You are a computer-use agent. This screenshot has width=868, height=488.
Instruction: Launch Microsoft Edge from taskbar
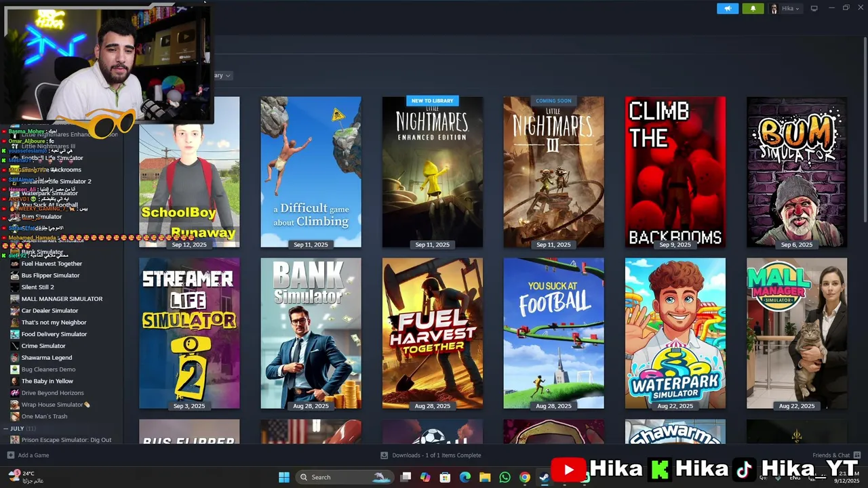pos(465,477)
